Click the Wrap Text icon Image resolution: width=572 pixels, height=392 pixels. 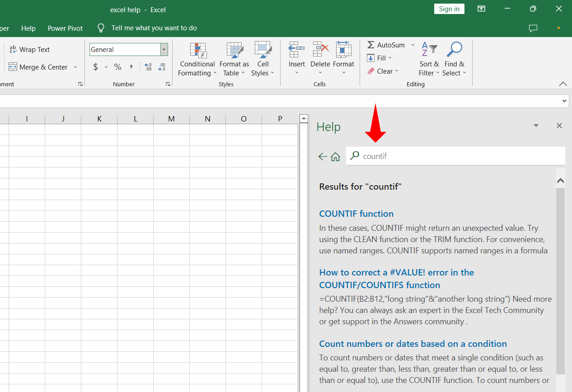(x=13, y=50)
